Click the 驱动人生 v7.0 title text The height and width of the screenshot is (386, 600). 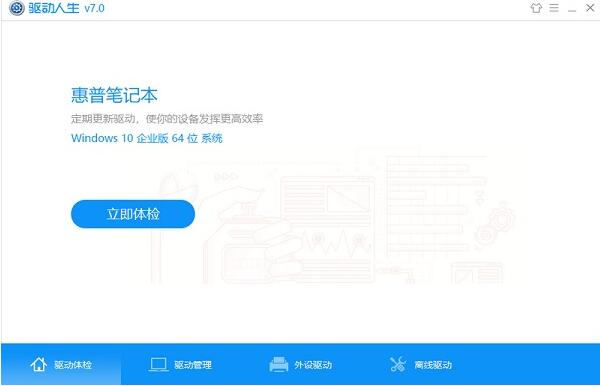coord(66,8)
